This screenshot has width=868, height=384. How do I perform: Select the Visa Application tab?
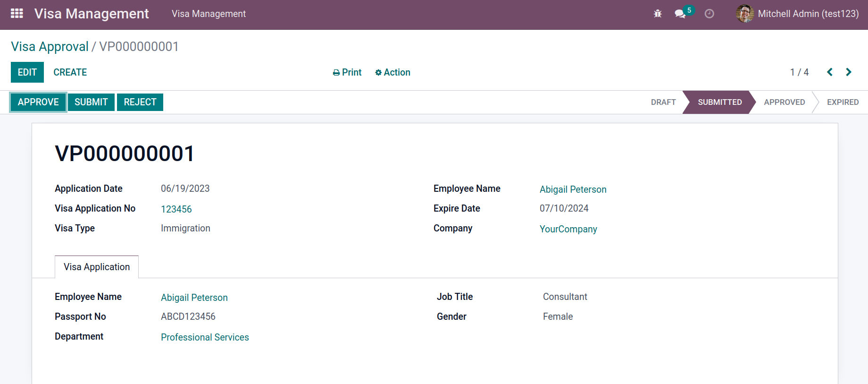[x=97, y=267]
